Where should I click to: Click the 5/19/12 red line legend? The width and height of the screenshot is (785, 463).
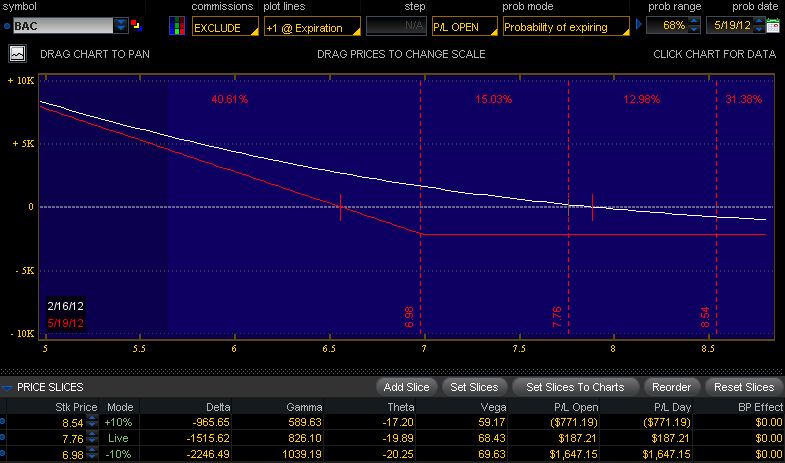coord(65,323)
